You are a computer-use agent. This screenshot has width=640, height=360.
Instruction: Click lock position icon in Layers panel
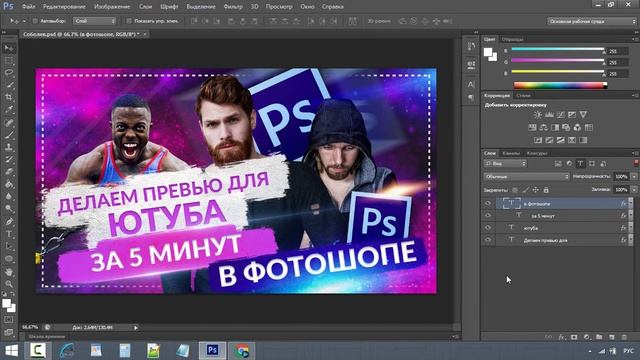[x=536, y=190]
